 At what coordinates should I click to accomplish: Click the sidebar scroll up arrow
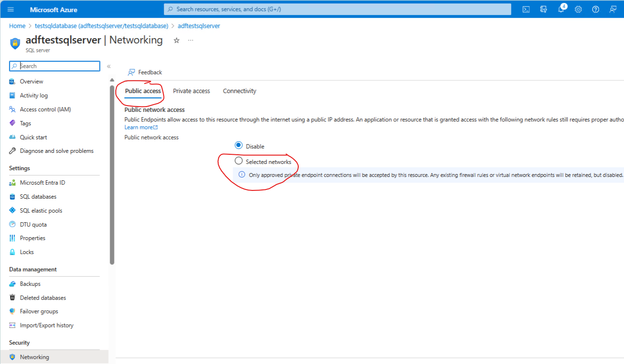[x=112, y=80]
